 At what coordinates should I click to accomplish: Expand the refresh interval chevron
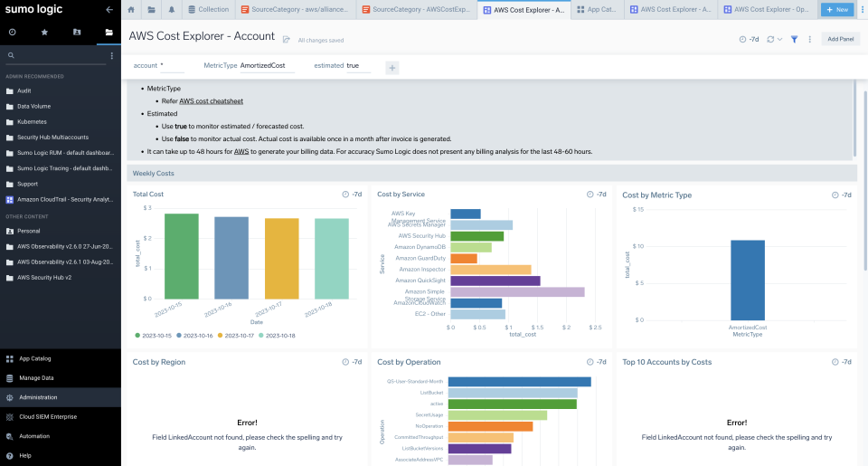779,39
